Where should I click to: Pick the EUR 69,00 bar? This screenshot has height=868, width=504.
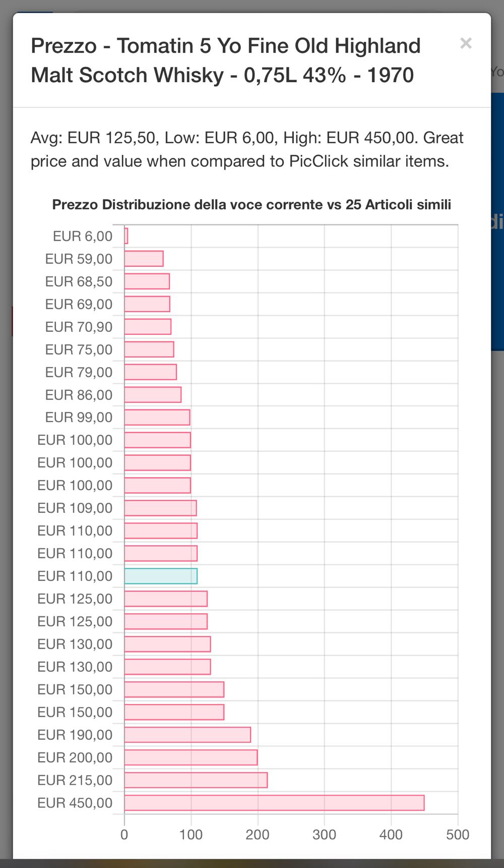tap(147, 304)
